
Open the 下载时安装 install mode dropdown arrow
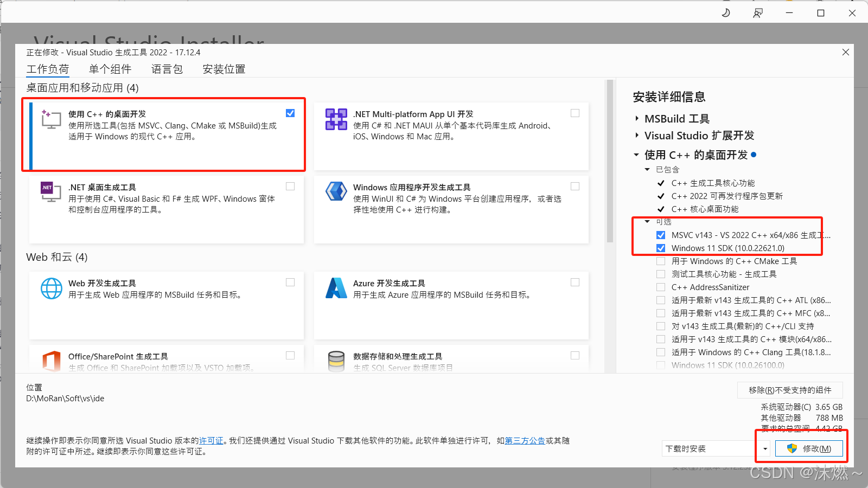(x=765, y=448)
